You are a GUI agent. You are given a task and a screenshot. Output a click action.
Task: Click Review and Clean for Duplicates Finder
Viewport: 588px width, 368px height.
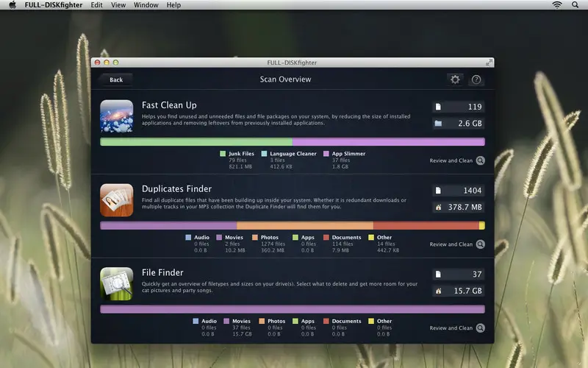[x=451, y=244]
